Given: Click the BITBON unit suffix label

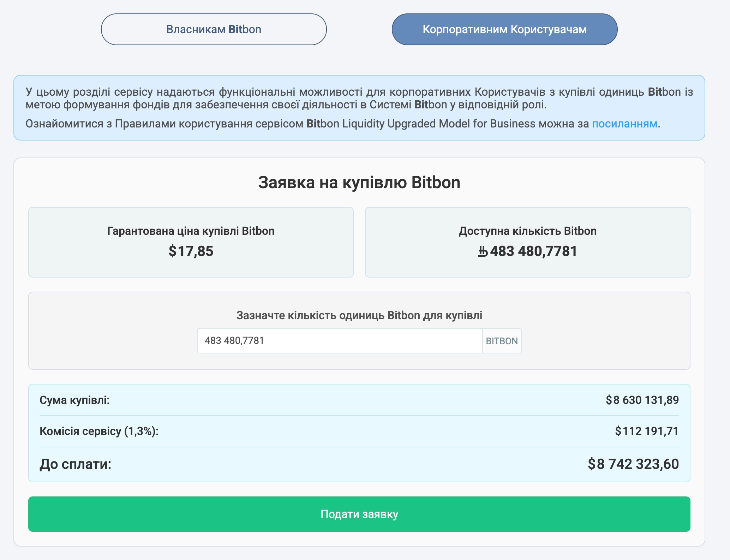Looking at the screenshot, I should click(502, 341).
